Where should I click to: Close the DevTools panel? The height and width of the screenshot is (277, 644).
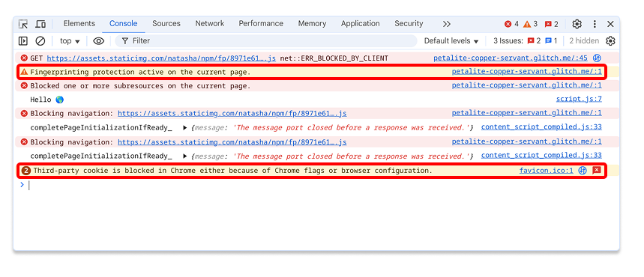pyautogui.click(x=610, y=24)
